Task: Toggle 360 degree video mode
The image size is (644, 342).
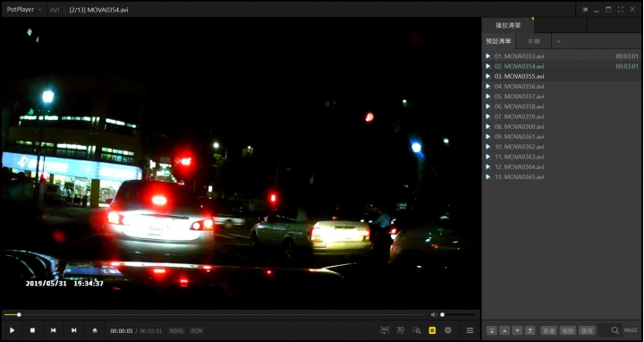Action: pos(385,330)
